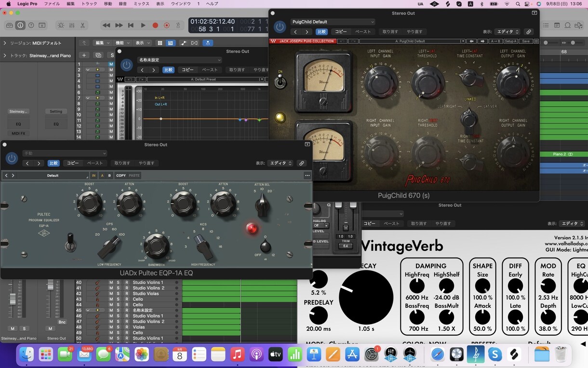Solo track 42 Studio Violas
The width and height of the screenshot is (588, 368).
(118, 294)
